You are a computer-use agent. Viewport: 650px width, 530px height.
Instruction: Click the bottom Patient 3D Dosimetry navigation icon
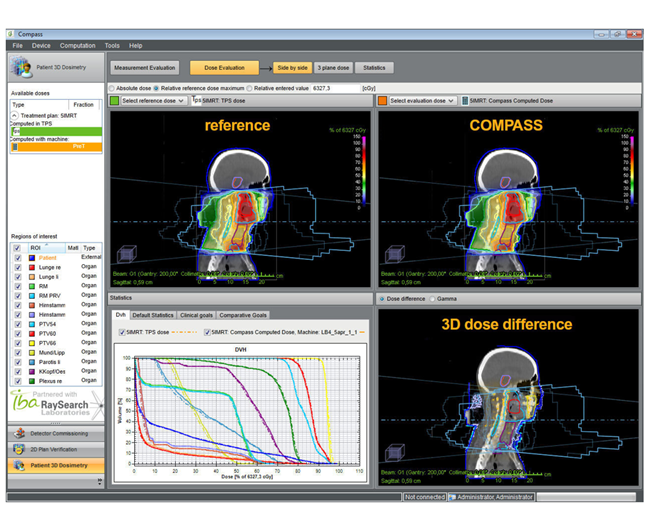(x=19, y=465)
